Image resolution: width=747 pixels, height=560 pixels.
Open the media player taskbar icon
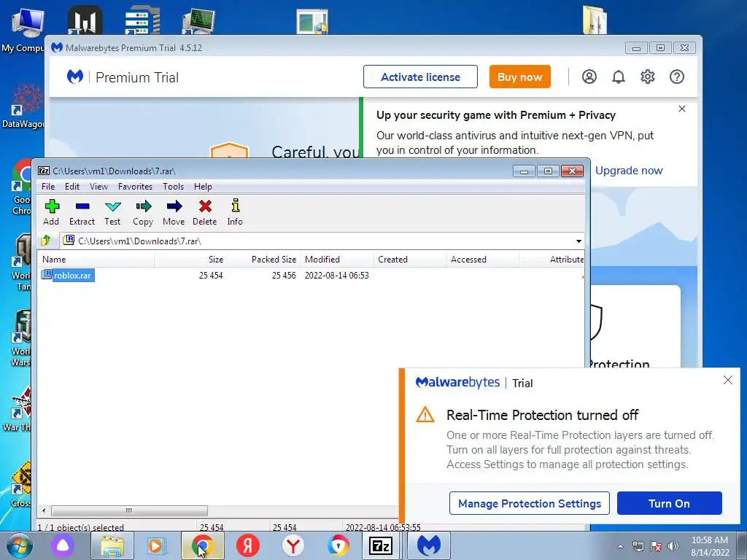(156, 545)
